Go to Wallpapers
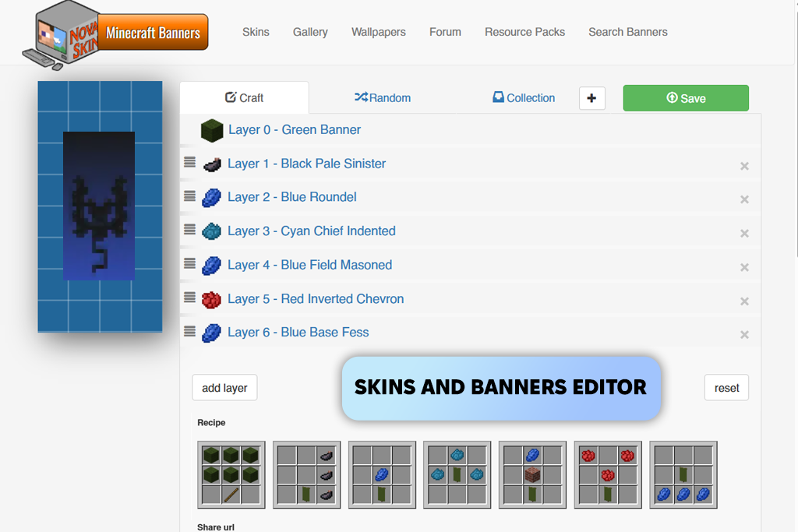798x532 pixels. click(x=379, y=32)
